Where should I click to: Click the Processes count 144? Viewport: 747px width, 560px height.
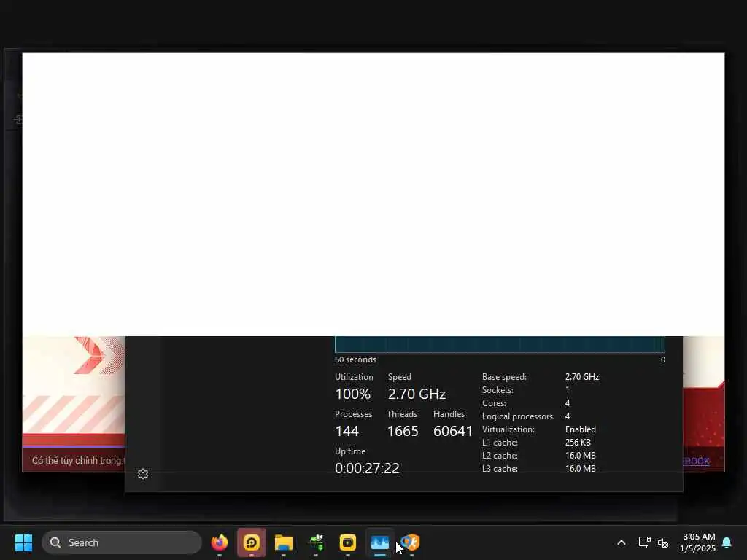click(x=347, y=431)
